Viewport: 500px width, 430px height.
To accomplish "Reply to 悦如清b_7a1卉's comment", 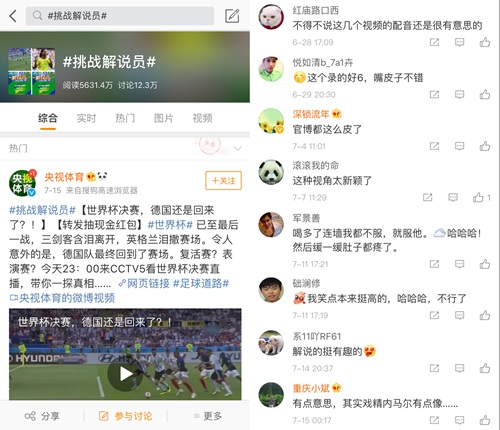I will (459, 95).
